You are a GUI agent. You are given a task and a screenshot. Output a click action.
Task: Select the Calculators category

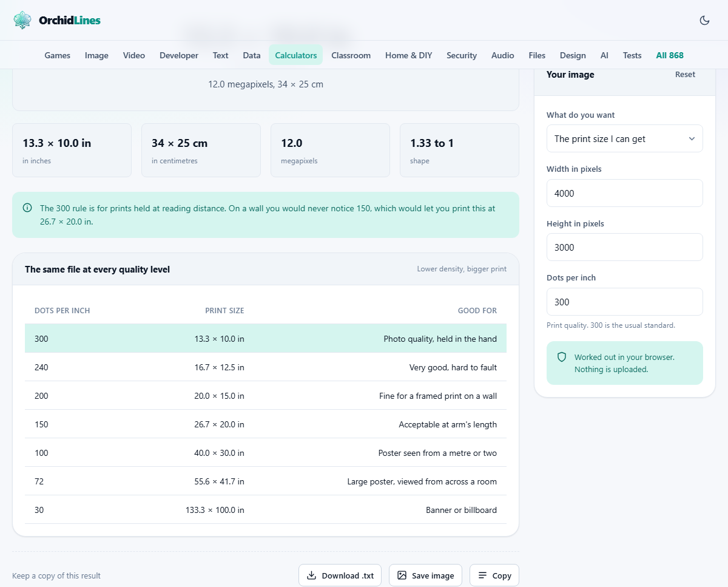point(296,55)
